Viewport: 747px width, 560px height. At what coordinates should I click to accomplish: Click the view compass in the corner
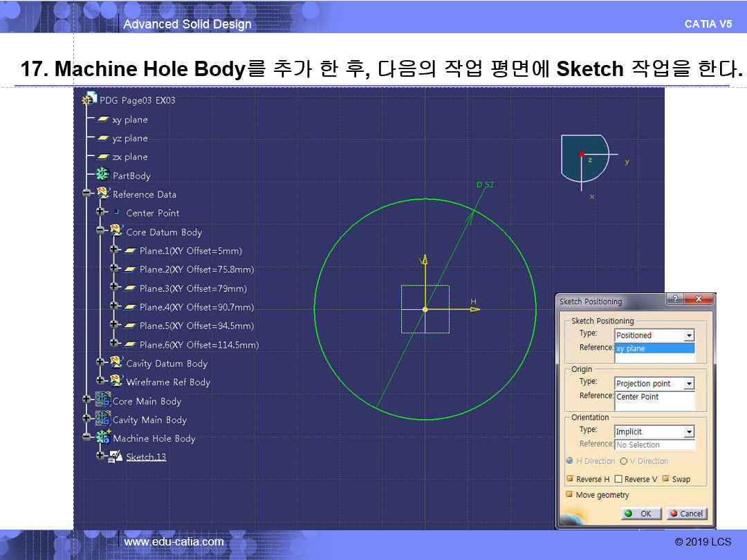tap(584, 157)
